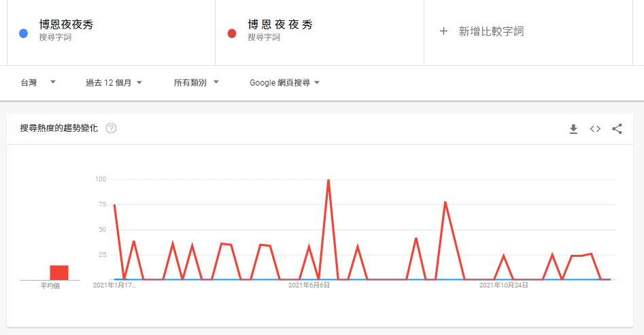Edit the first term 博恩夜夜秀 (blue)
This screenshot has height=335, width=644.
click(66, 24)
